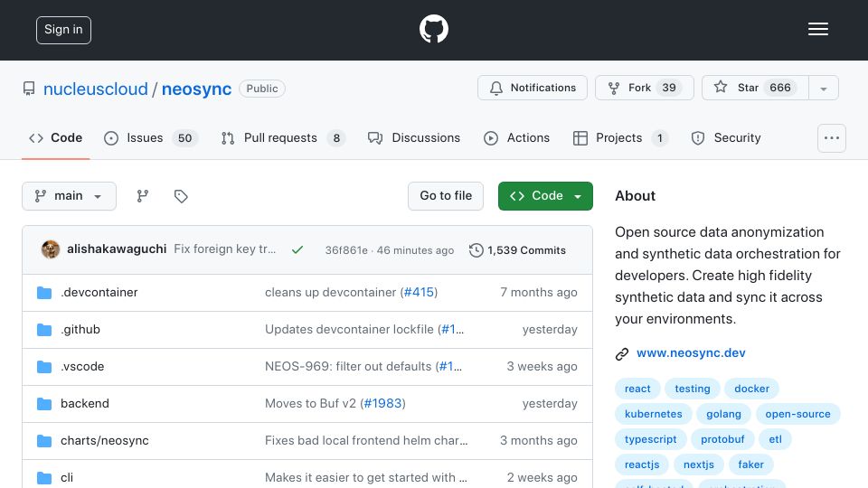View branches using the branch icon

coord(143,196)
